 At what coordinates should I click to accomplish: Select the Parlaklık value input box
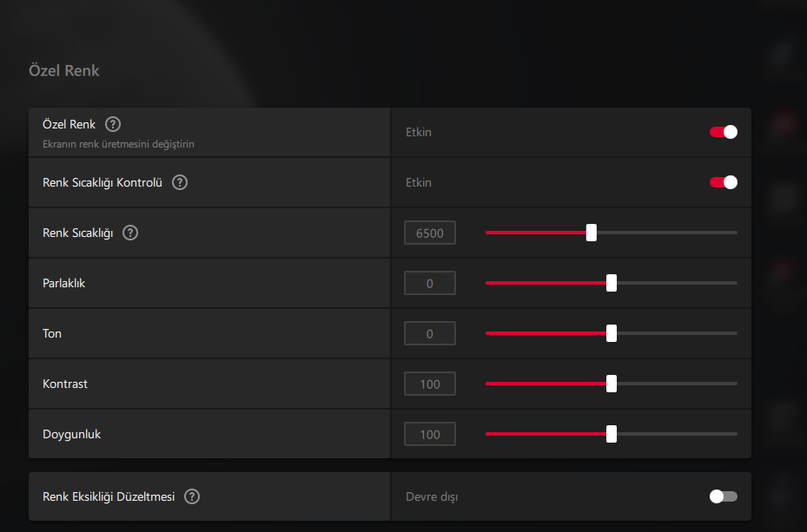point(430,283)
